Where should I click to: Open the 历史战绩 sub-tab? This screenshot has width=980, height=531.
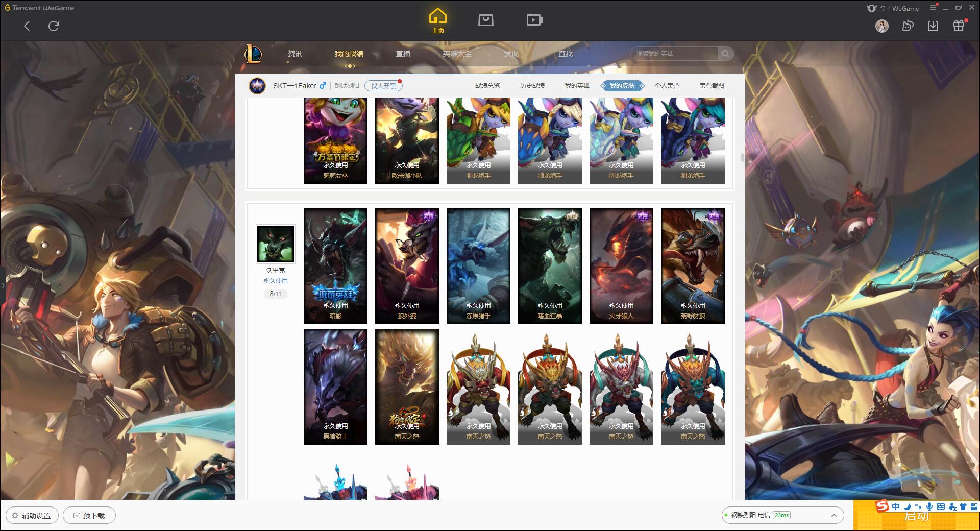click(x=532, y=86)
